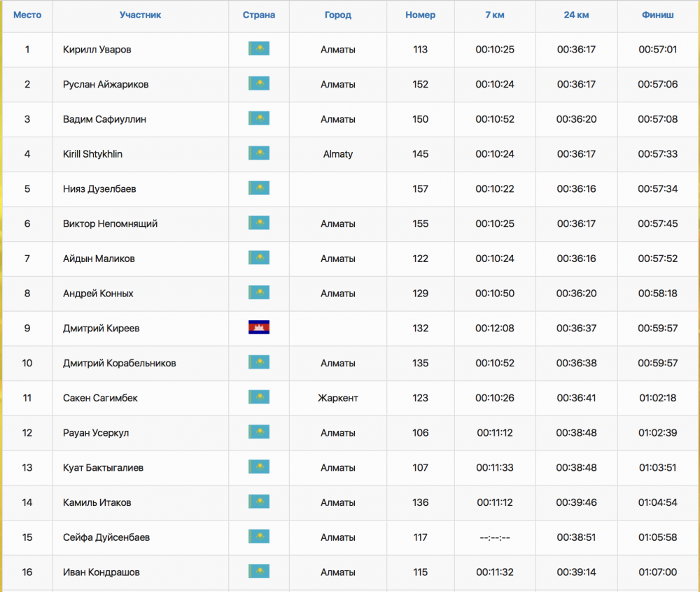Screen dimensions: 700x592
Task: Click the Жаркент city cell
Action: pos(338,398)
